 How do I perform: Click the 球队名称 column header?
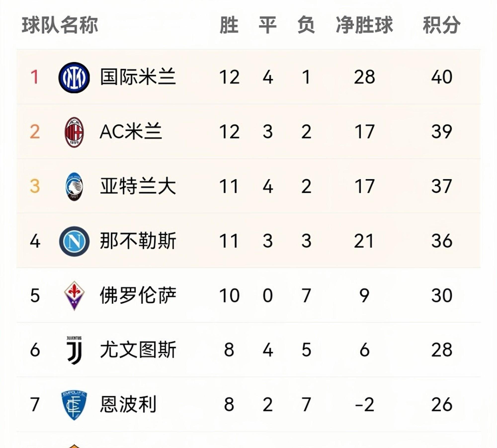point(60,25)
